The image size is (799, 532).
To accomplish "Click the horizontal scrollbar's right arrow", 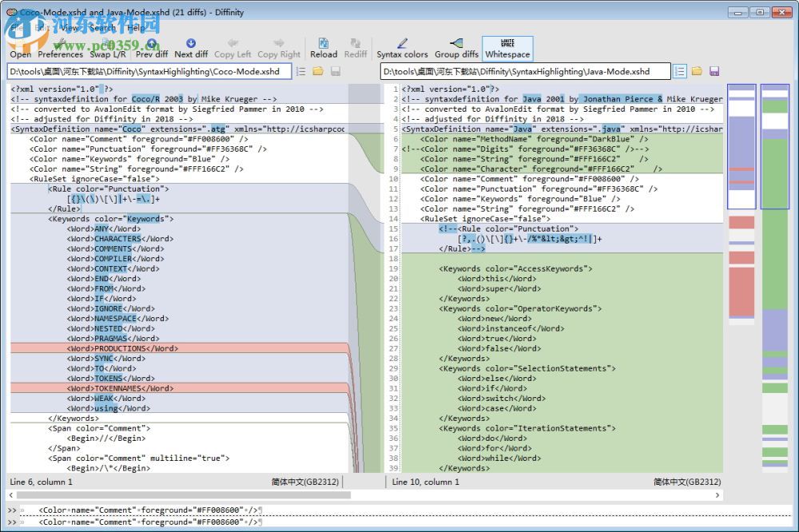I will [x=719, y=495].
